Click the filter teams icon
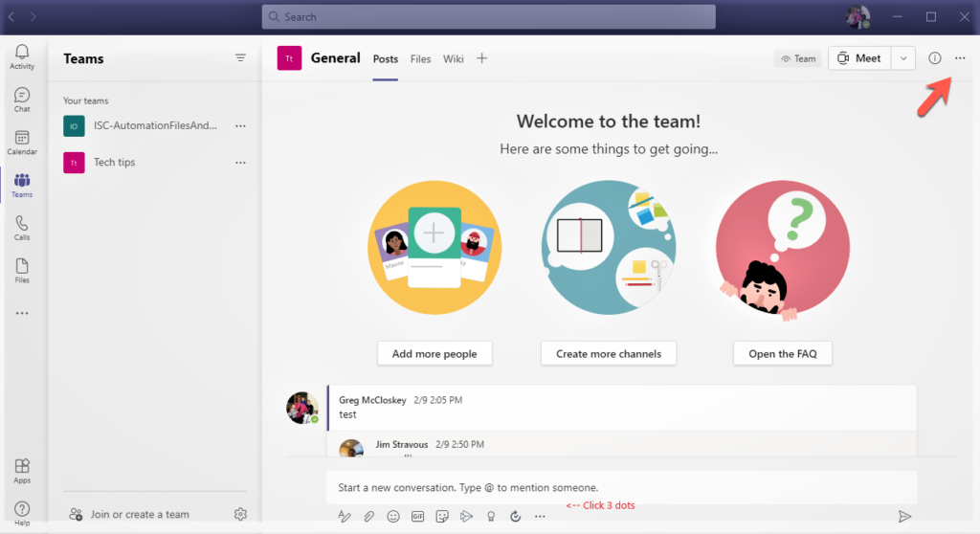The width and height of the screenshot is (980, 534). [240, 58]
